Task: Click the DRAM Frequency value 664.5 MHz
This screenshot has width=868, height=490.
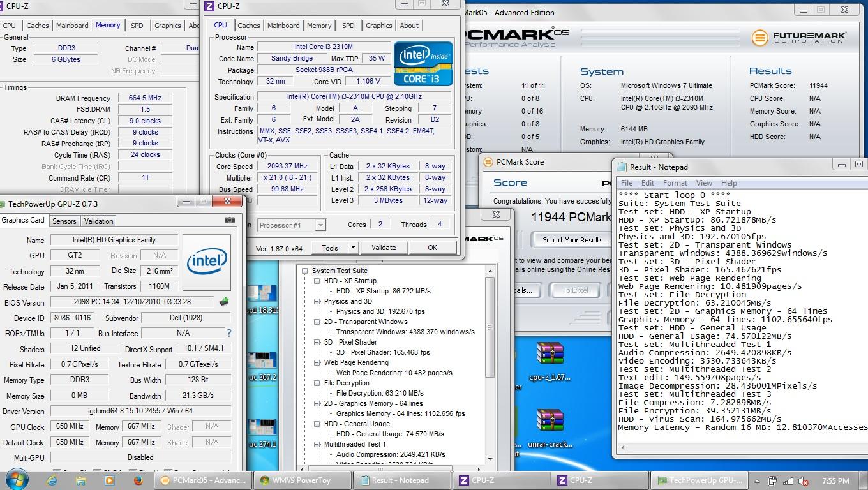Action: click(x=145, y=98)
